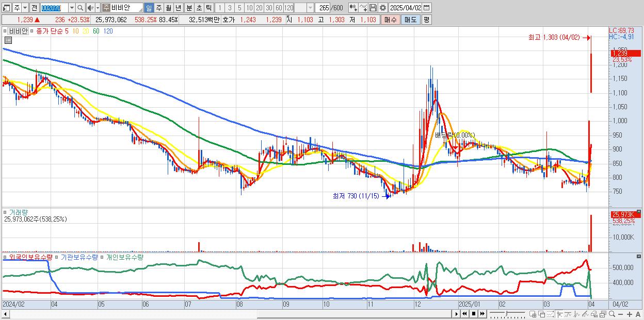Select weekly (주) chart period
The width and height of the screenshot is (644, 320).
(158, 8)
